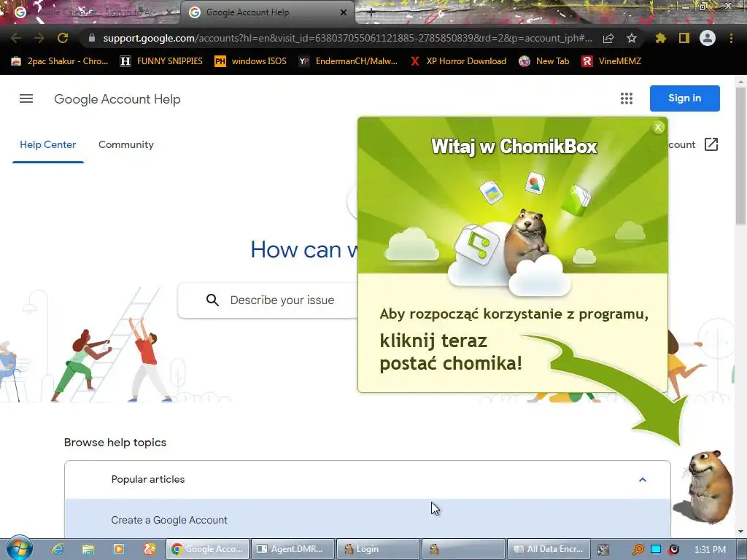This screenshot has width=747, height=560.
Task: Click the blue Sign in button
Action: [684, 98]
